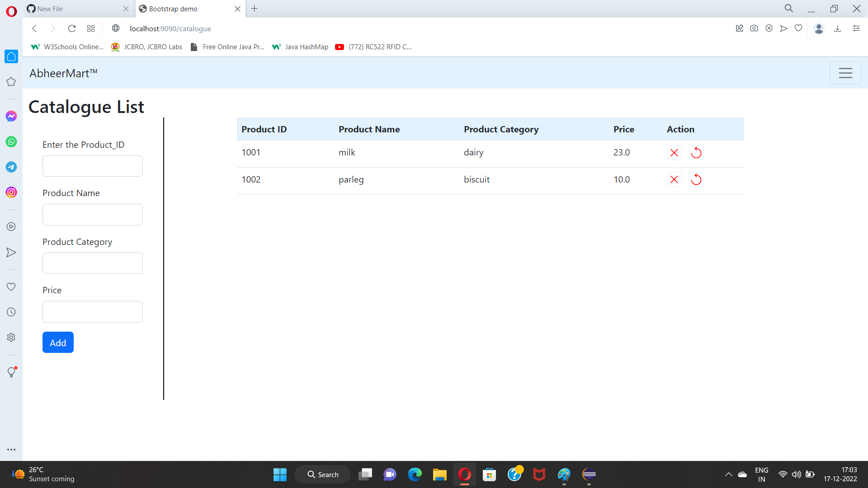
Task: Adjust system volume from the taskbar
Action: pyautogui.click(x=796, y=475)
